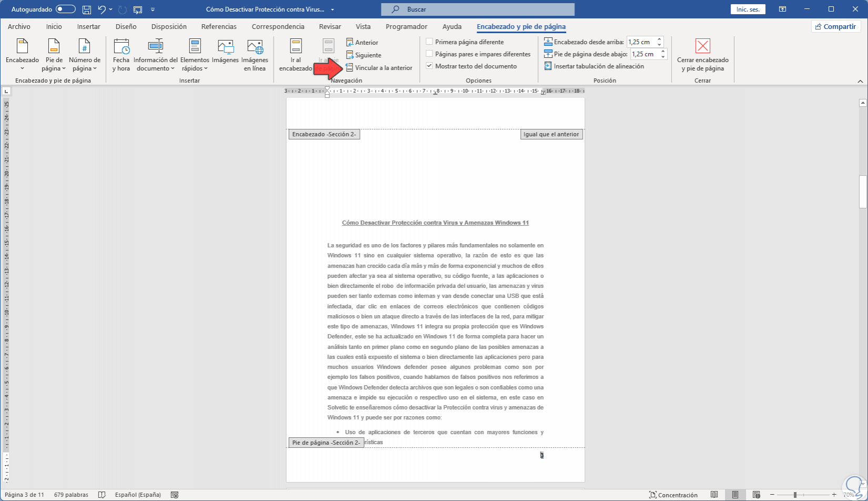Image resolution: width=868 pixels, height=501 pixels.
Task: Open spelling check icon in status bar
Action: point(102,495)
